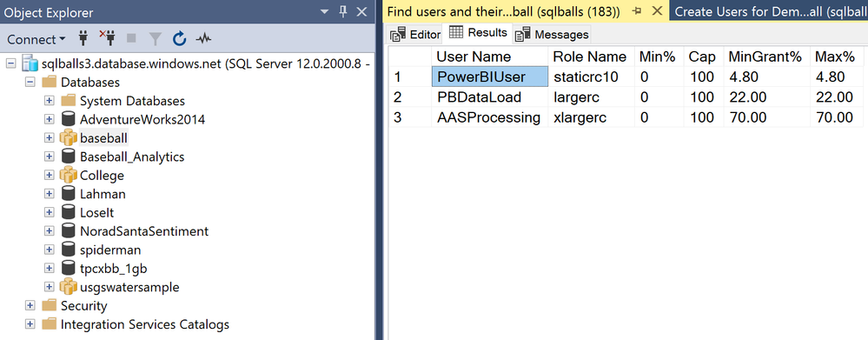Click the Filter funnel icon
This screenshot has width=868, height=340.
156,39
